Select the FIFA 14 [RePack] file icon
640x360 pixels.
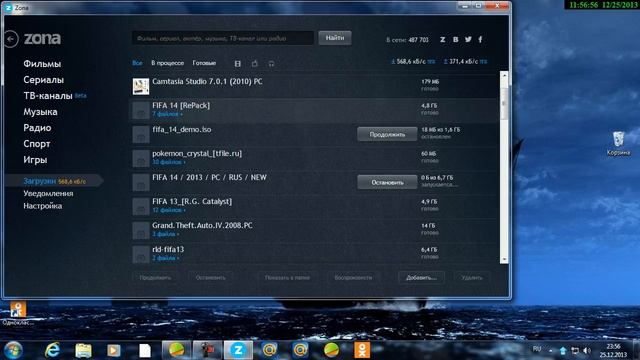tap(141, 110)
